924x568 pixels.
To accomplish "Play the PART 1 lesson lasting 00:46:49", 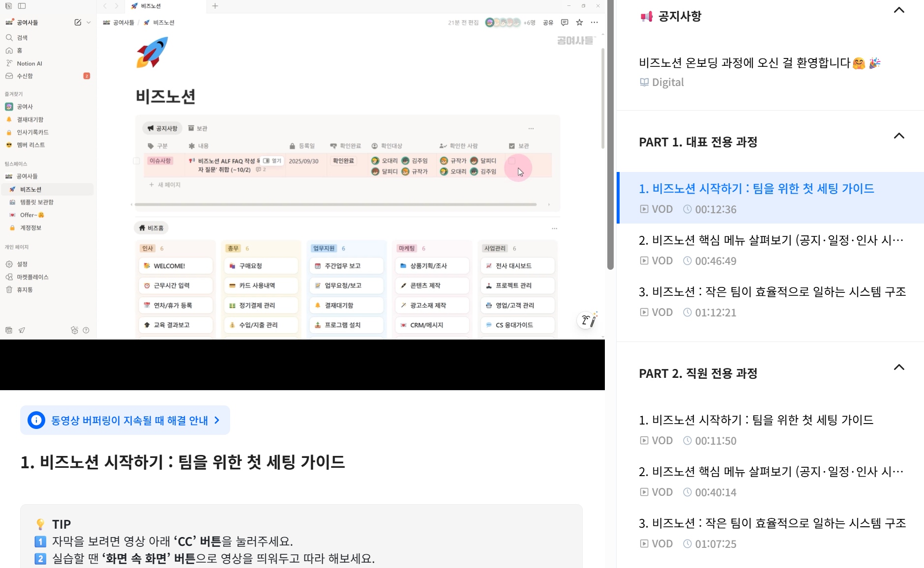I will tap(771, 250).
